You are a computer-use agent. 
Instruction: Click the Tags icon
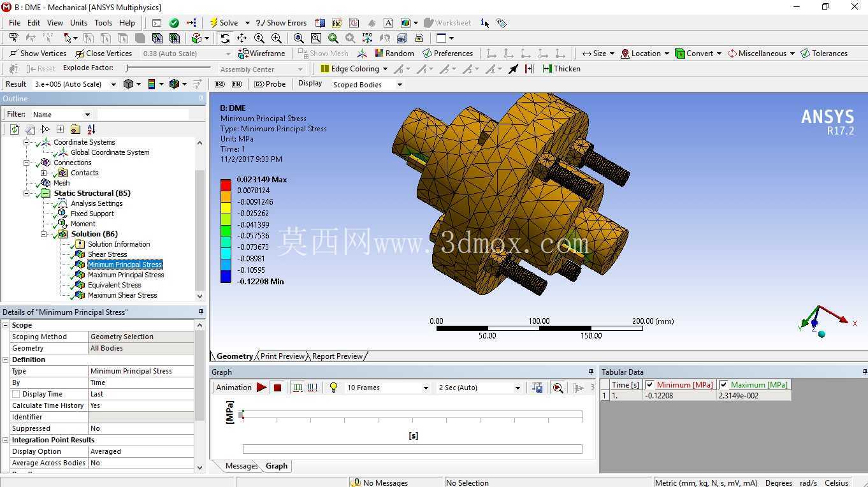502,22
